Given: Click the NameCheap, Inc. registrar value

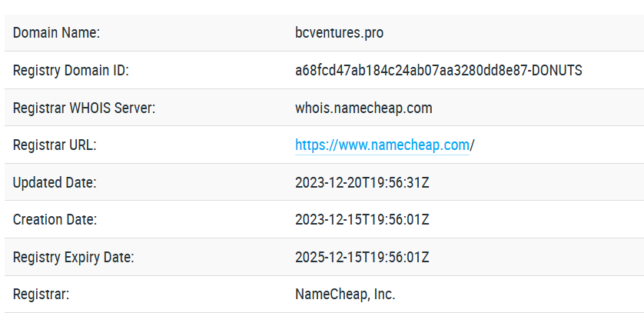Looking at the screenshot, I should coord(345,294).
